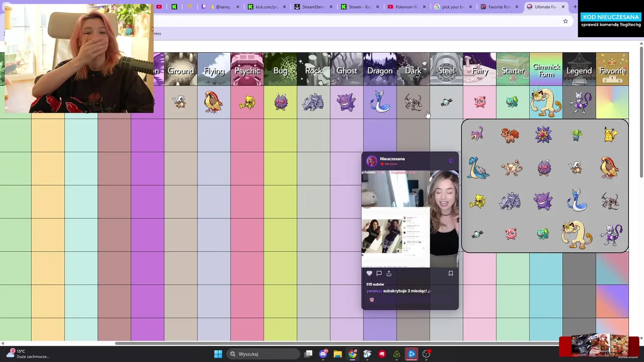The height and width of the screenshot is (362, 644).
Task: Pick Vulpix in the picker popup grid
Action: click(510, 135)
